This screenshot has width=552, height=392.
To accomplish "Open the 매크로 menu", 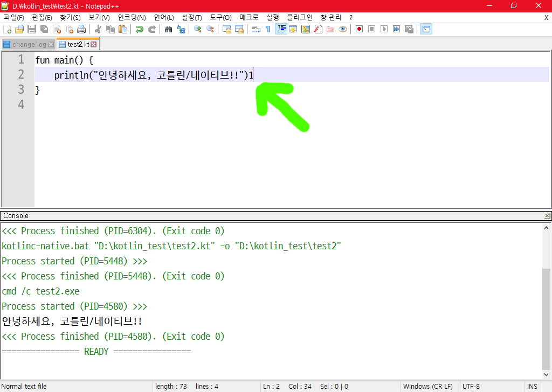I will [x=249, y=17].
